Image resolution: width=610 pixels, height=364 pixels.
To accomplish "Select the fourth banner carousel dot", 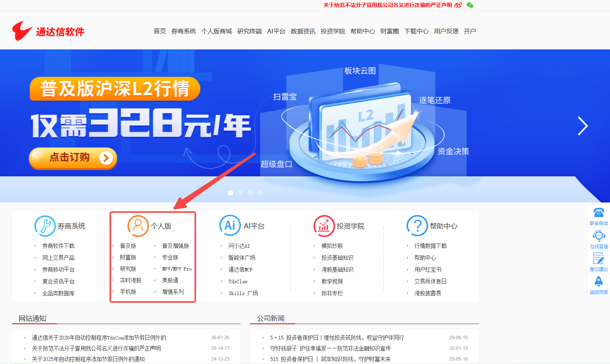I will click(x=260, y=193).
